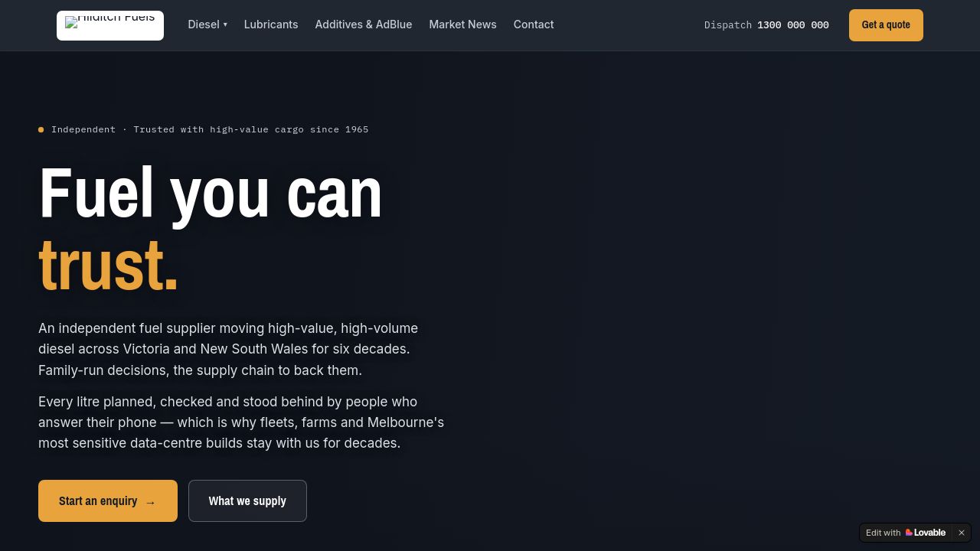980x551 pixels.
Task: Click the 'Every litre planned' paragraph
Action: (x=241, y=422)
